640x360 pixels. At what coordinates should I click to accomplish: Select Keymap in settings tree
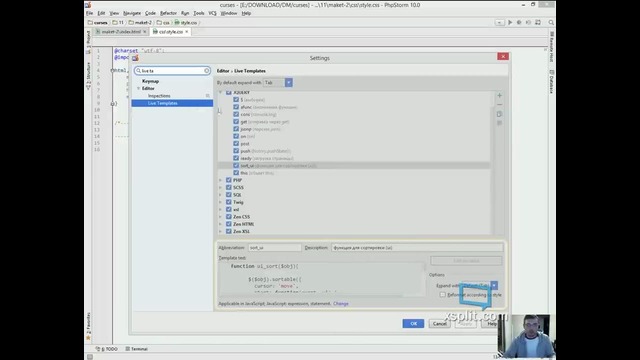coord(150,81)
